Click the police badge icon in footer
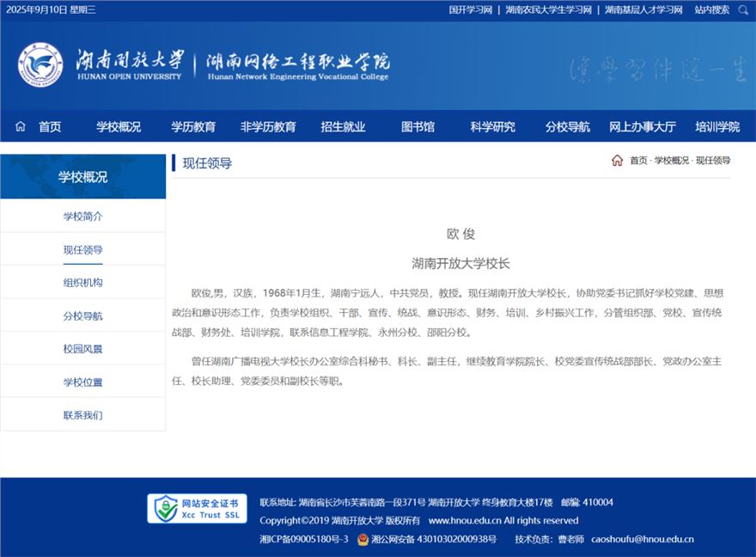The image size is (756, 557). pos(363,540)
